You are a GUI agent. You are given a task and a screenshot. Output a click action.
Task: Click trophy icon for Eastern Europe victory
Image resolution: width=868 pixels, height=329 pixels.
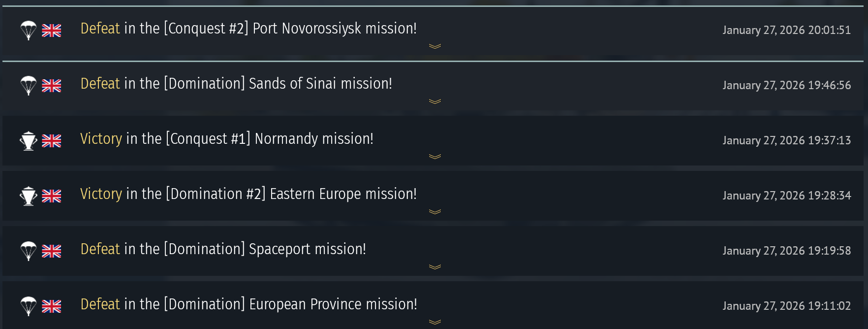tap(29, 196)
